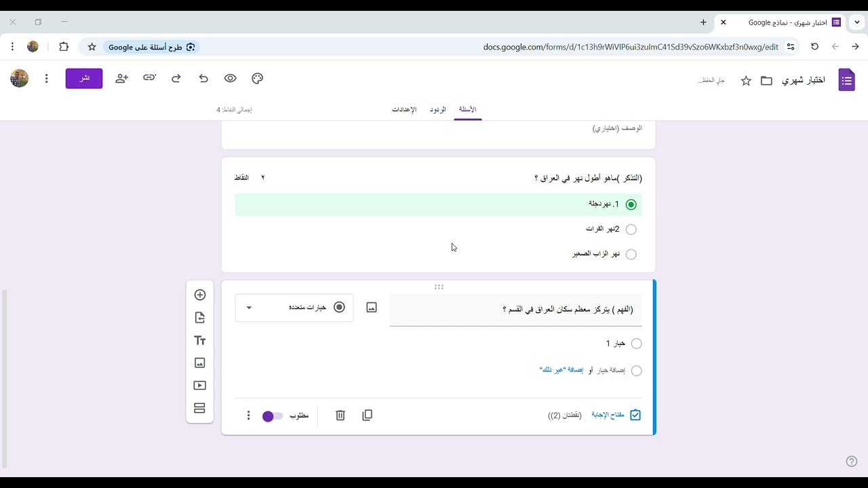This screenshot has height=488, width=868.
Task: Open add collaborators icon
Action: pyautogui.click(x=121, y=79)
